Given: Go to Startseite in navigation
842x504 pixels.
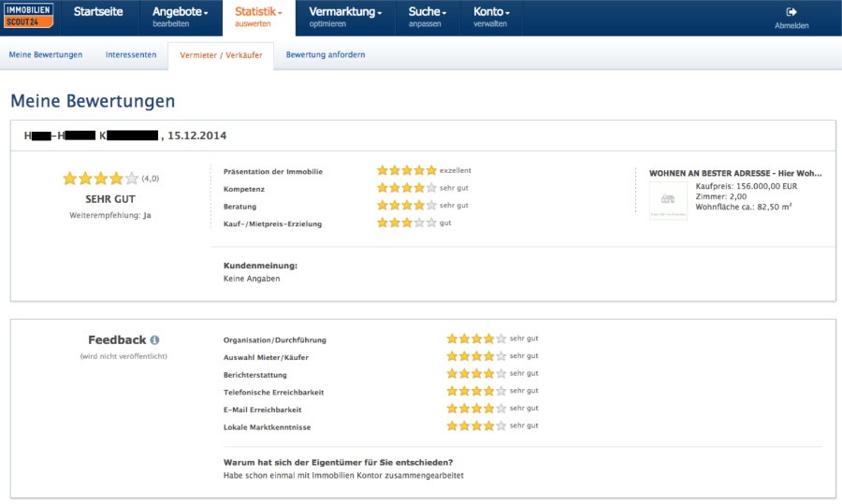Looking at the screenshot, I should pos(98,12).
